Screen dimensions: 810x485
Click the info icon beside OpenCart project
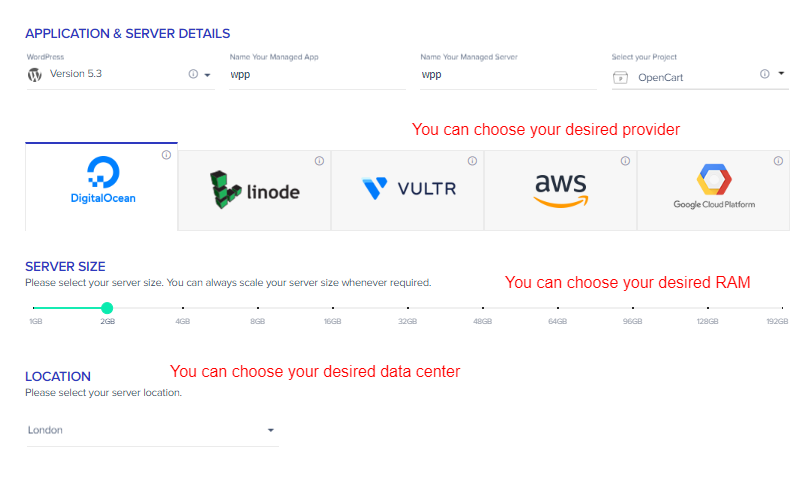(x=765, y=74)
